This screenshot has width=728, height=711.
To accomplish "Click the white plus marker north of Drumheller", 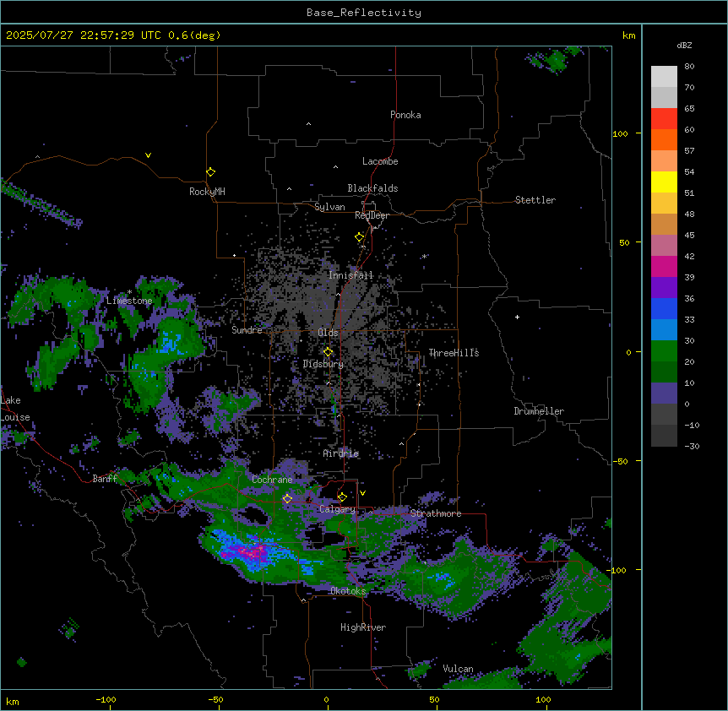I will (517, 317).
